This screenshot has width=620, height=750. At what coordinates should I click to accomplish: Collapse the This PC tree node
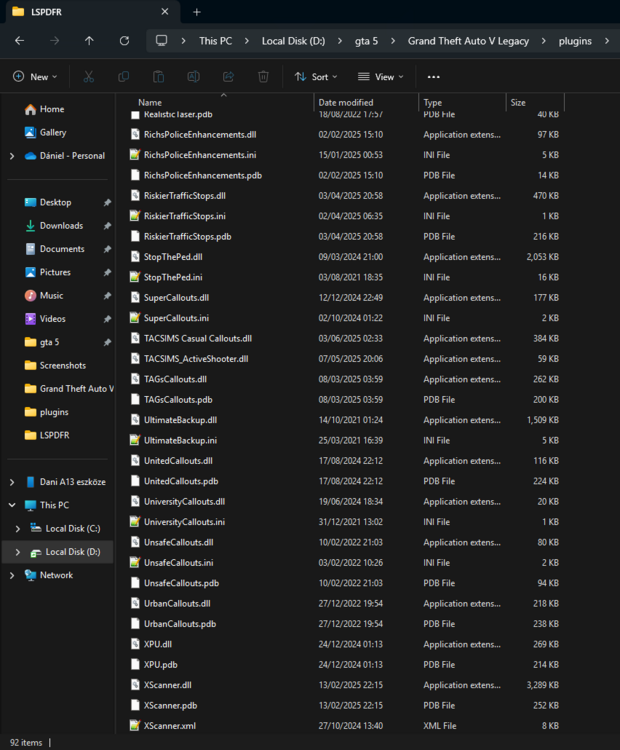(x=12, y=505)
